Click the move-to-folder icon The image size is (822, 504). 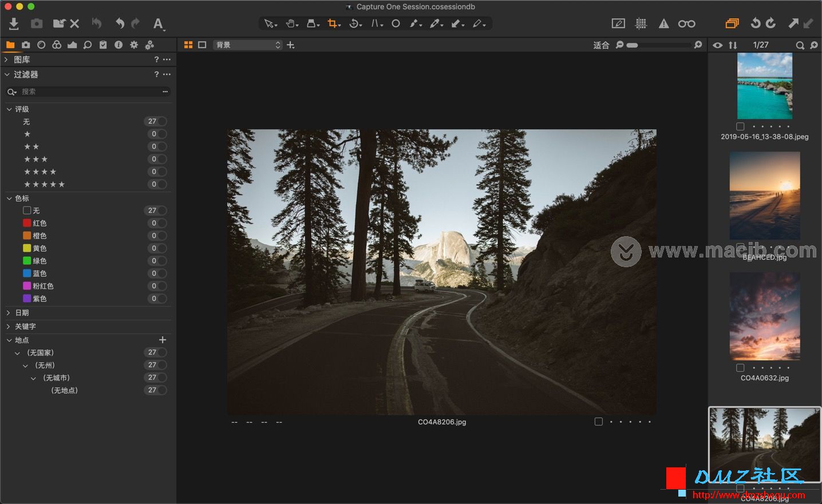[x=59, y=23]
